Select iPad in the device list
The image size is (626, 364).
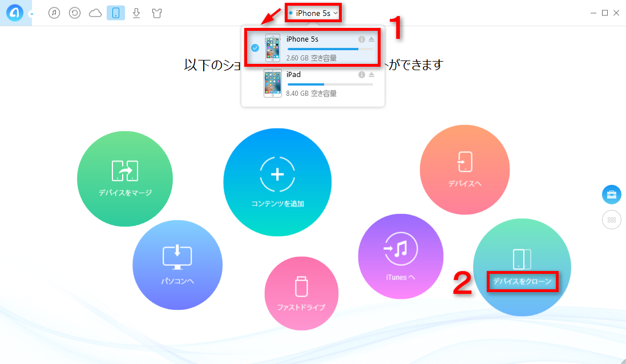tap(312, 83)
